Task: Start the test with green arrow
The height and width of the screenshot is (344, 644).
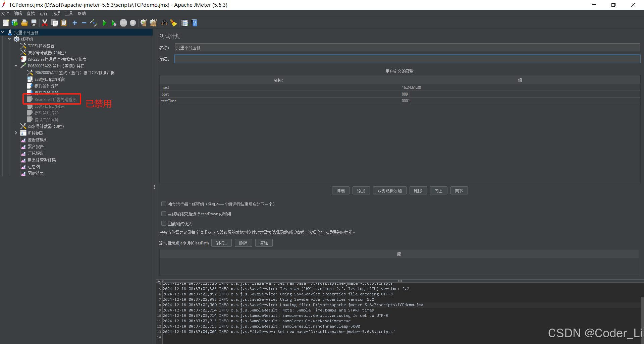Action: [x=105, y=23]
